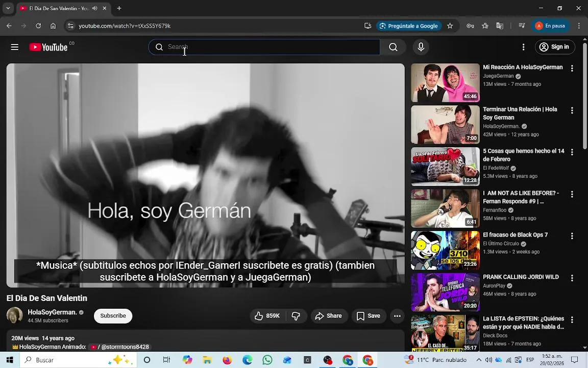588x368 pixels.
Task: Dislike the video with thumbs down
Action: (x=296, y=316)
